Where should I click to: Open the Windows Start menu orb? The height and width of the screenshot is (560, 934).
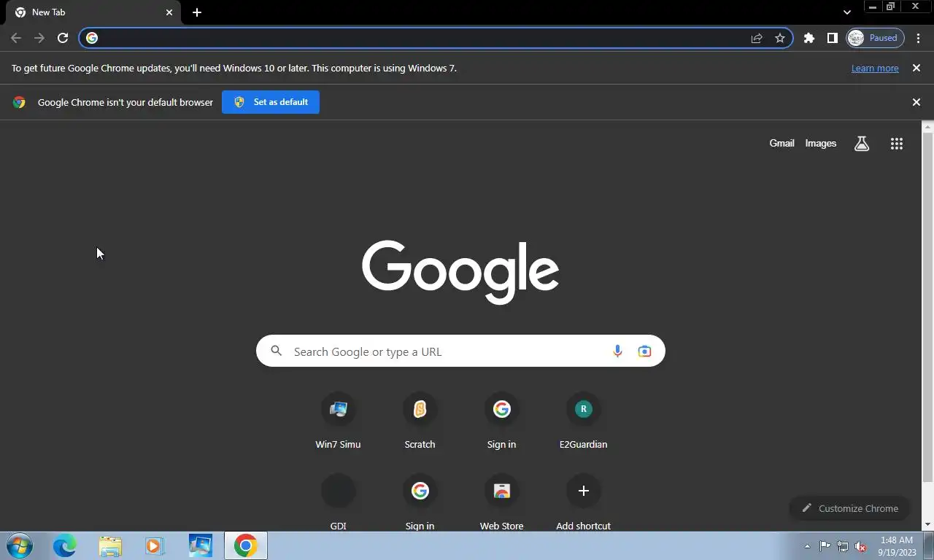click(20, 546)
